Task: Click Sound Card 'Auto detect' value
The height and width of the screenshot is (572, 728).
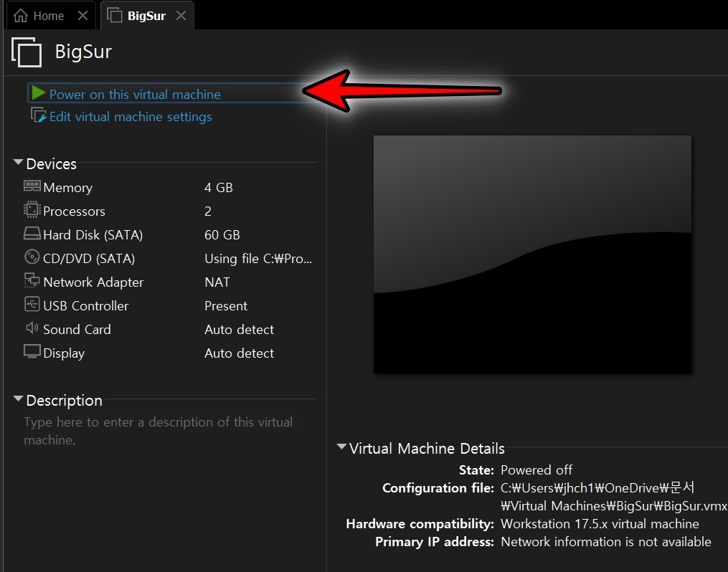Action: pyautogui.click(x=239, y=330)
